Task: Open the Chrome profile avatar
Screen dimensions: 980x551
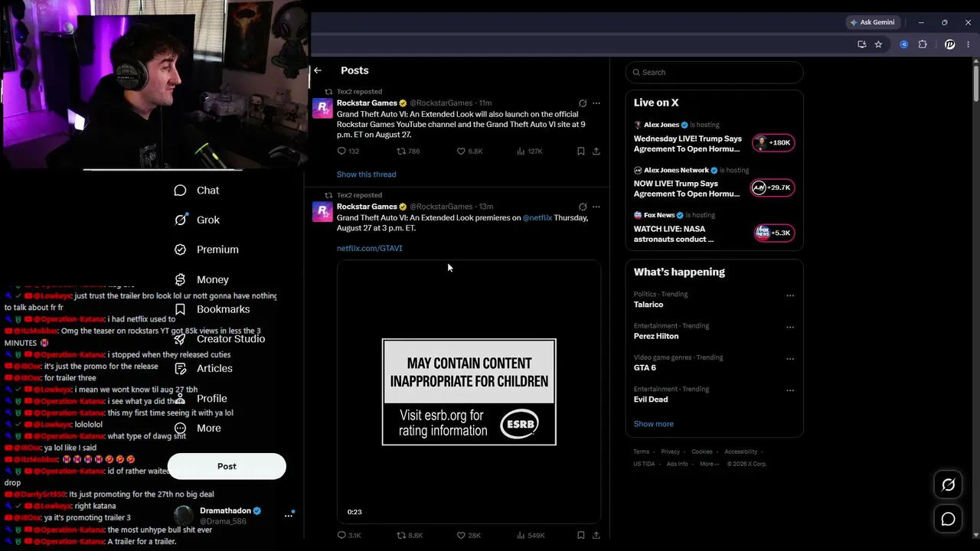Action: click(949, 44)
